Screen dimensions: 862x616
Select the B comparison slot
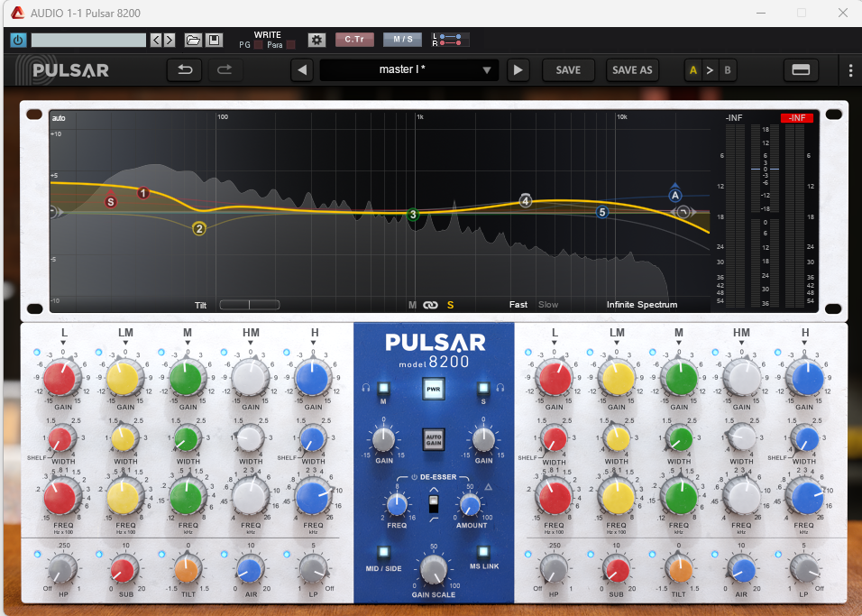point(728,69)
